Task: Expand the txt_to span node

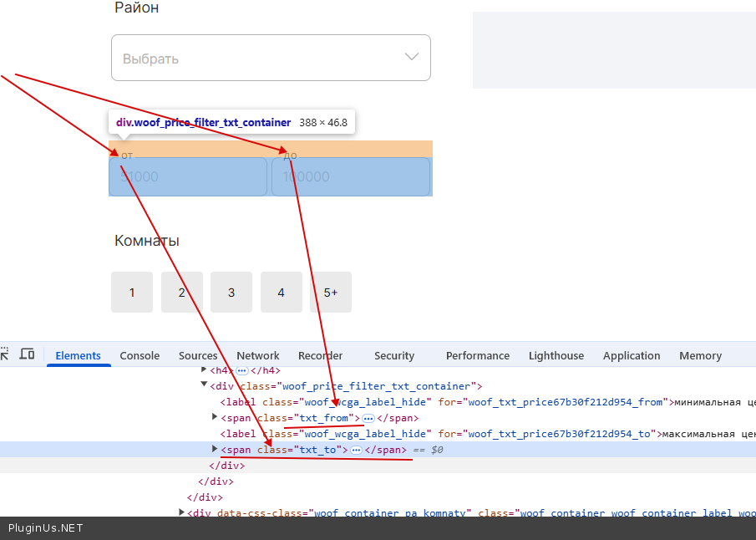Action: tap(215, 450)
